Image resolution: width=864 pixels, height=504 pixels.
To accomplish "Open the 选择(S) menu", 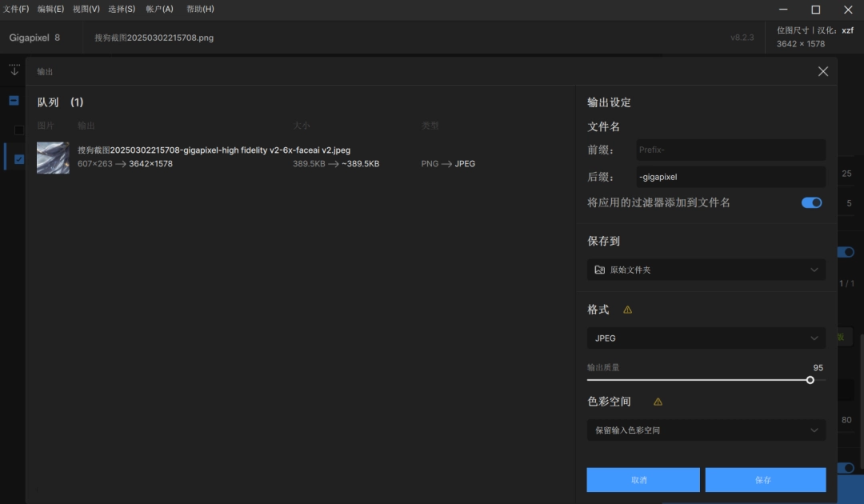I will click(x=122, y=9).
